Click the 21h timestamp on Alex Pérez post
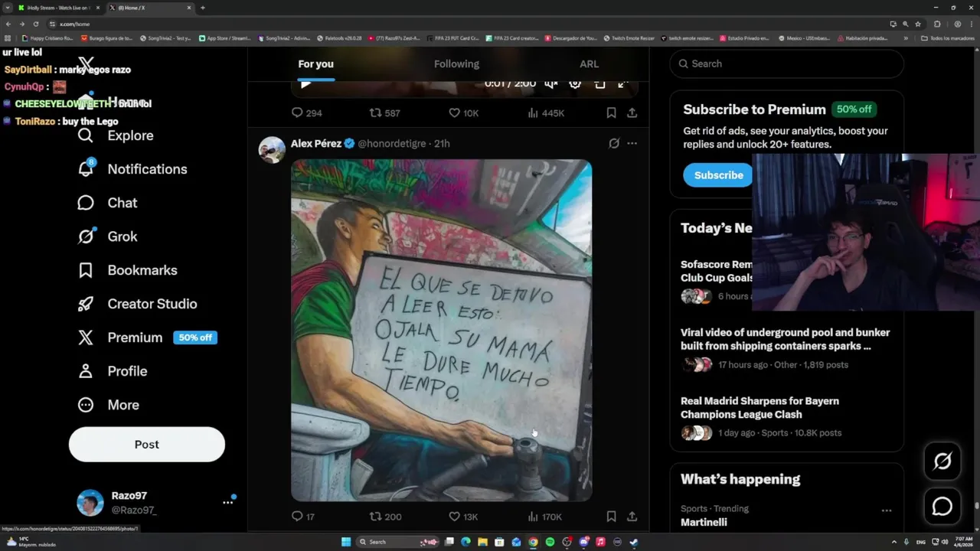The image size is (980, 551). 442,143
